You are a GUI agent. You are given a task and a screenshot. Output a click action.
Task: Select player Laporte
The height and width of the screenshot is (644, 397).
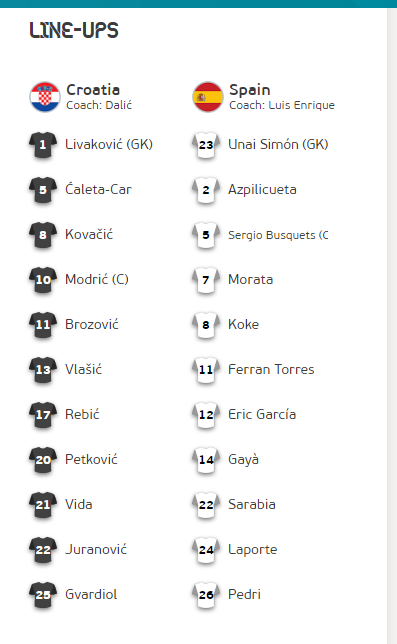pyautogui.click(x=253, y=550)
